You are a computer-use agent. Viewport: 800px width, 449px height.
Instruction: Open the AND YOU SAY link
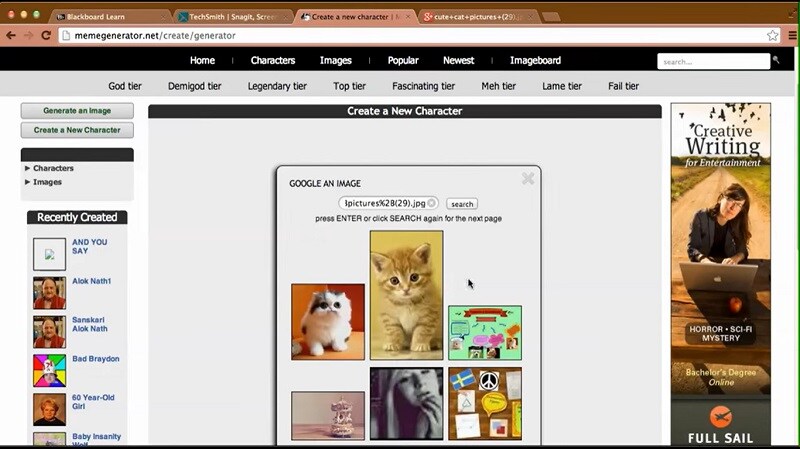point(89,246)
